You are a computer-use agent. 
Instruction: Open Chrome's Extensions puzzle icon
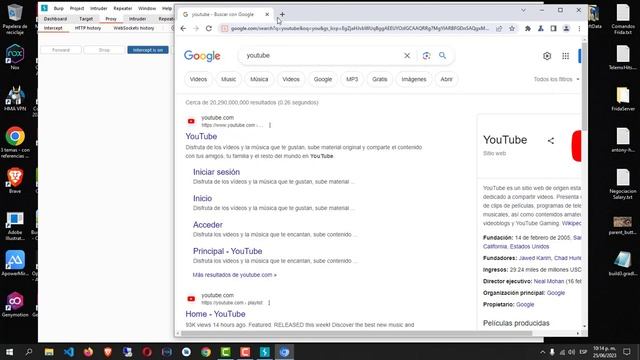(528, 29)
